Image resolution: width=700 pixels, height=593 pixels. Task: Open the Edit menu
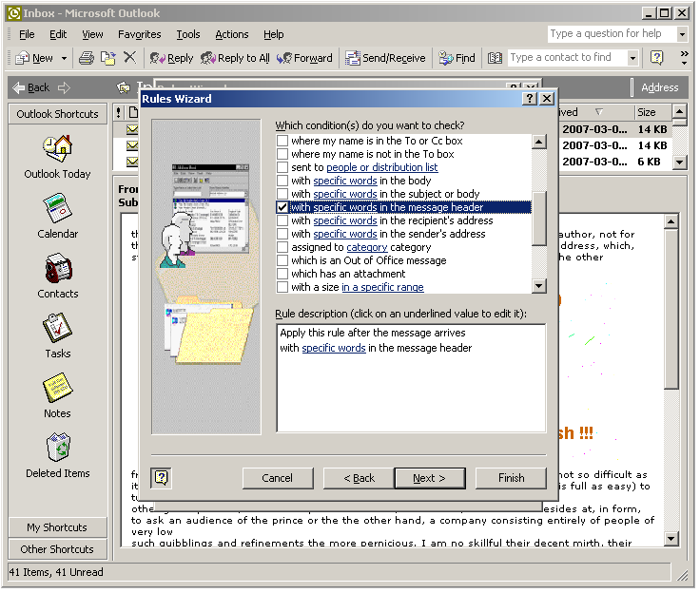(58, 35)
